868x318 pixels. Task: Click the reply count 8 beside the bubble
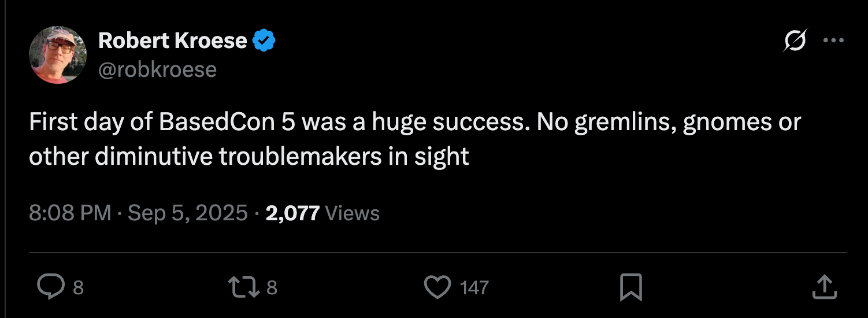79,287
